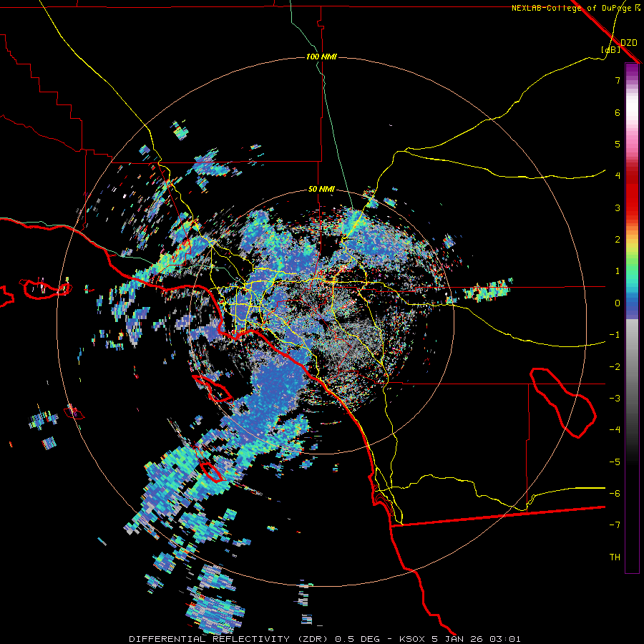
Task: Click the Differential Reflectivity KSOX caption text
Action: point(325,639)
